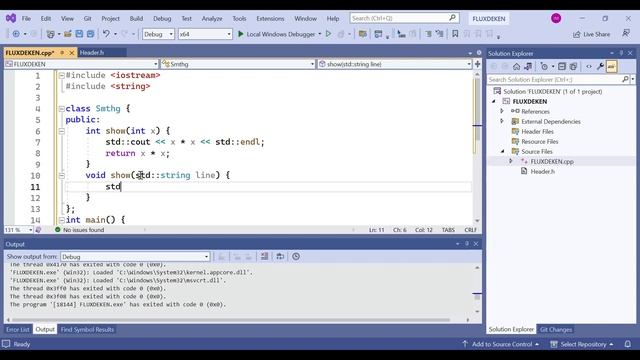Click the user account avatar
The image size is (640, 360).
tap(556, 18)
